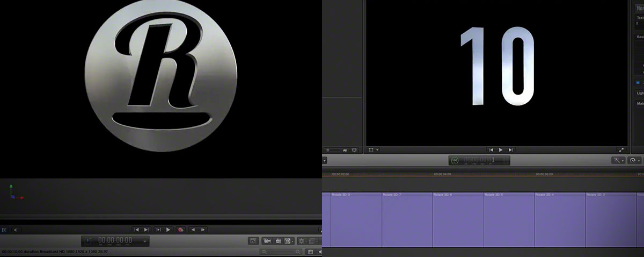
Task: Enter full-screen playback in Final Cut viewer
Action: (621, 150)
